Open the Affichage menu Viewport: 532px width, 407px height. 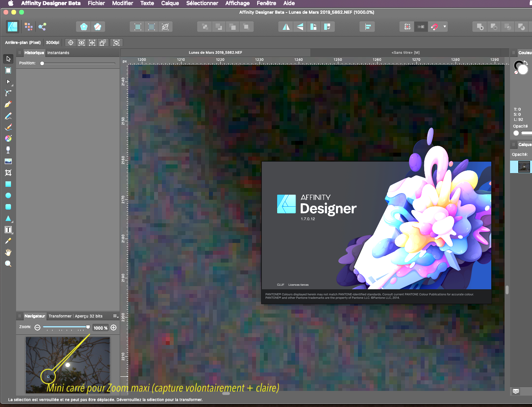tap(238, 3)
